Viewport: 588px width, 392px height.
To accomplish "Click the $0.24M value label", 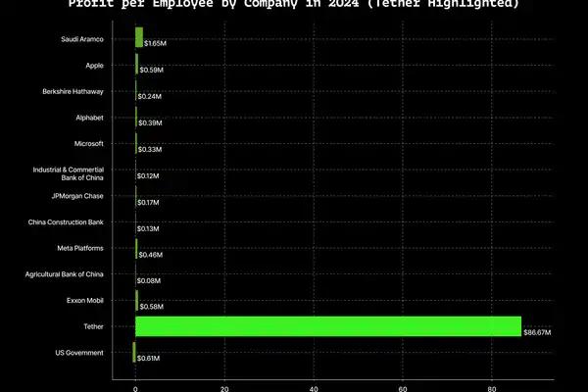I will point(150,96).
